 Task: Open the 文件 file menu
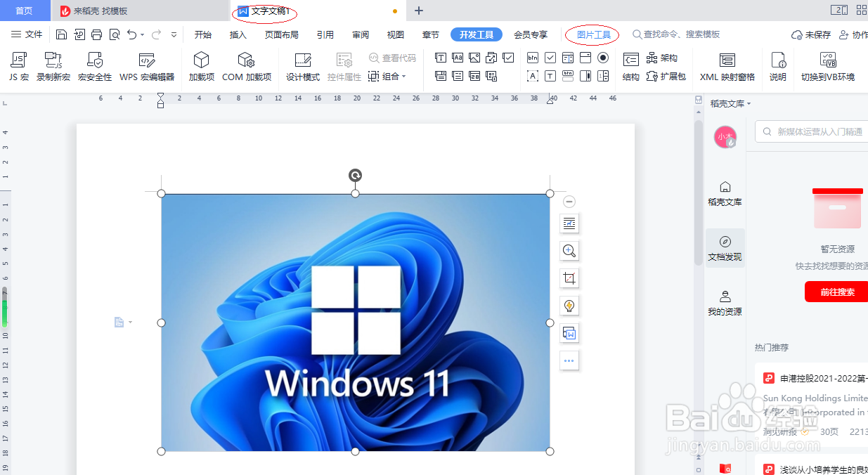(27, 34)
